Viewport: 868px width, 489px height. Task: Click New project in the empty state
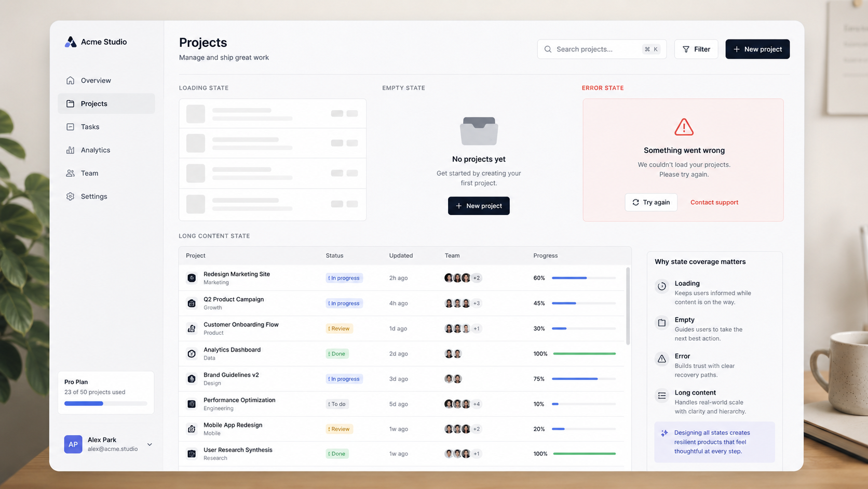coord(479,206)
